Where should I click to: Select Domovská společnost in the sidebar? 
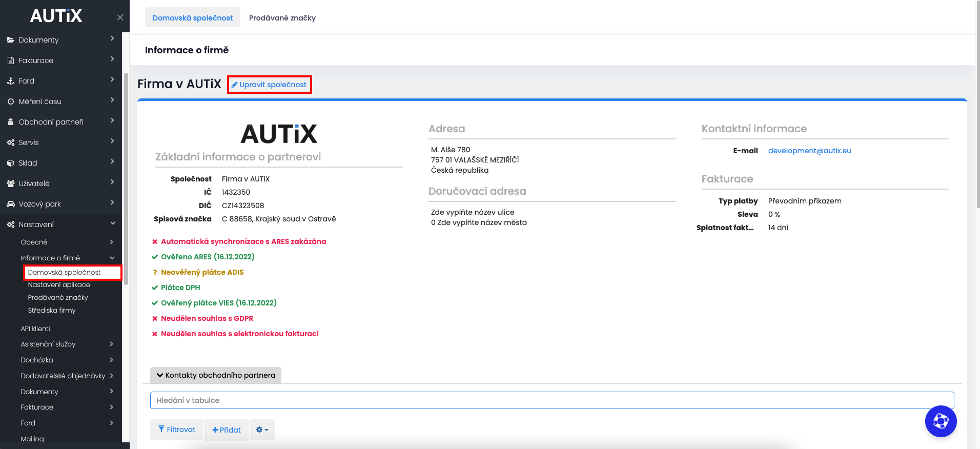pos(64,272)
